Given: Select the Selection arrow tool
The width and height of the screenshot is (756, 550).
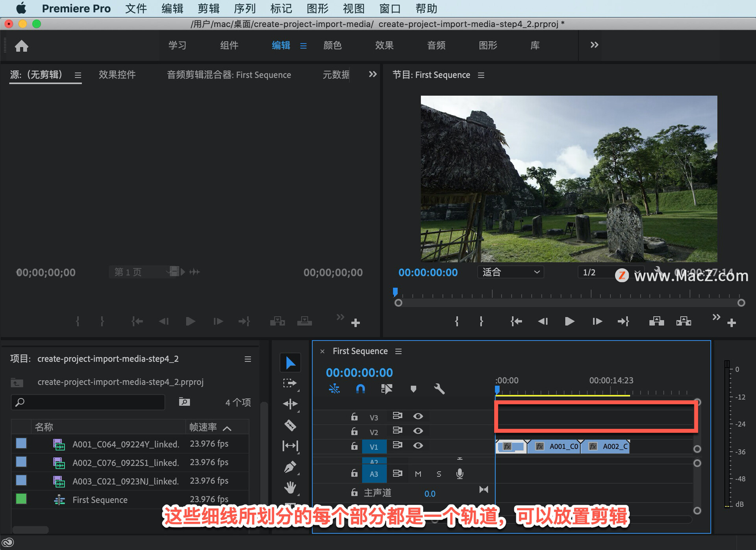Looking at the screenshot, I should point(290,363).
